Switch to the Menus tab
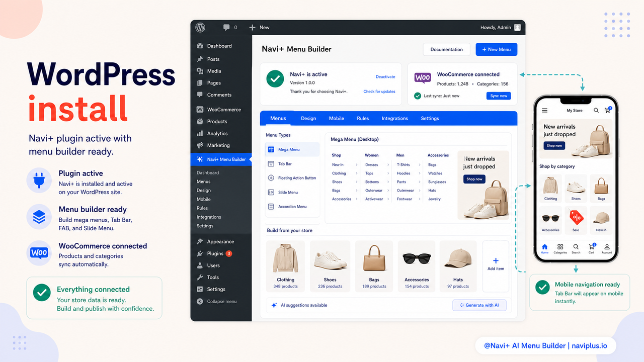Viewport: 644px width, 362px height. 278,118
